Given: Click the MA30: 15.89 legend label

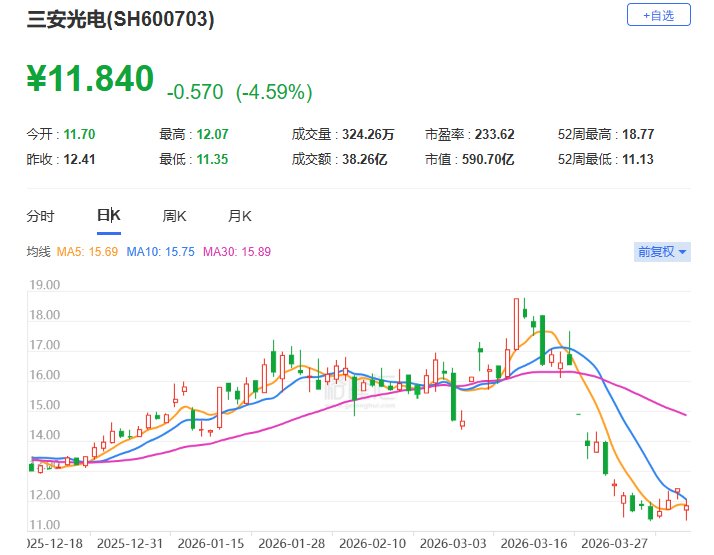Looking at the screenshot, I should click(x=237, y=252).
